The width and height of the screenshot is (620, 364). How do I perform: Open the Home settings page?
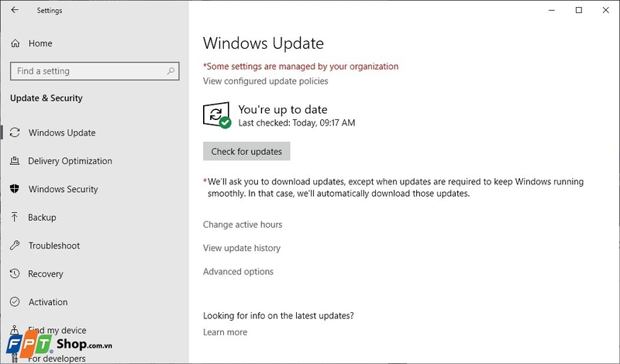40,43
